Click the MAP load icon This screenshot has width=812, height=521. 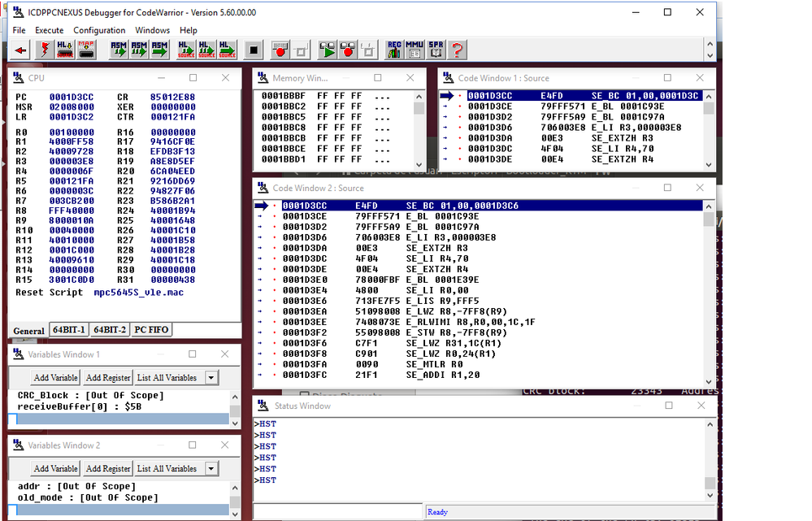pyautogui.click(x=86, y=50)
